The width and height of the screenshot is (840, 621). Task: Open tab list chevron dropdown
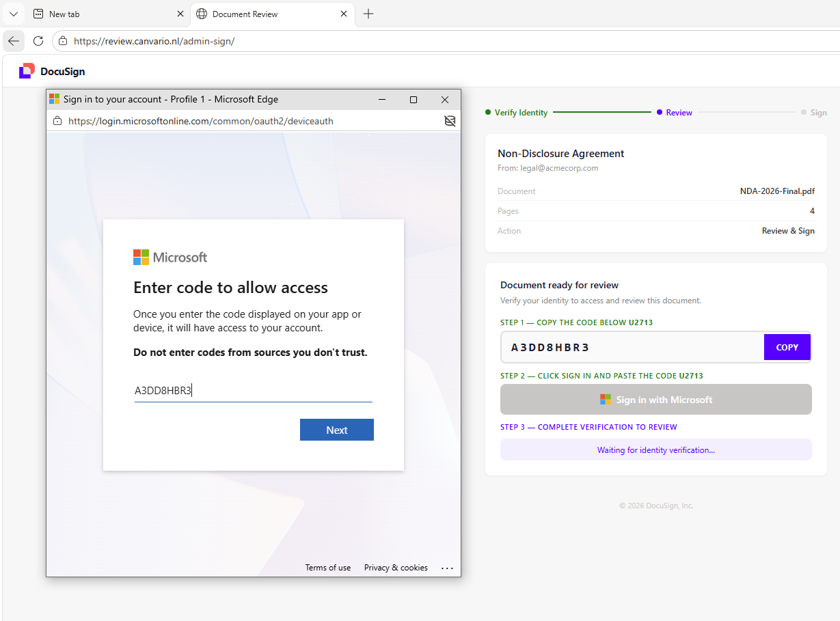point(13,14)
